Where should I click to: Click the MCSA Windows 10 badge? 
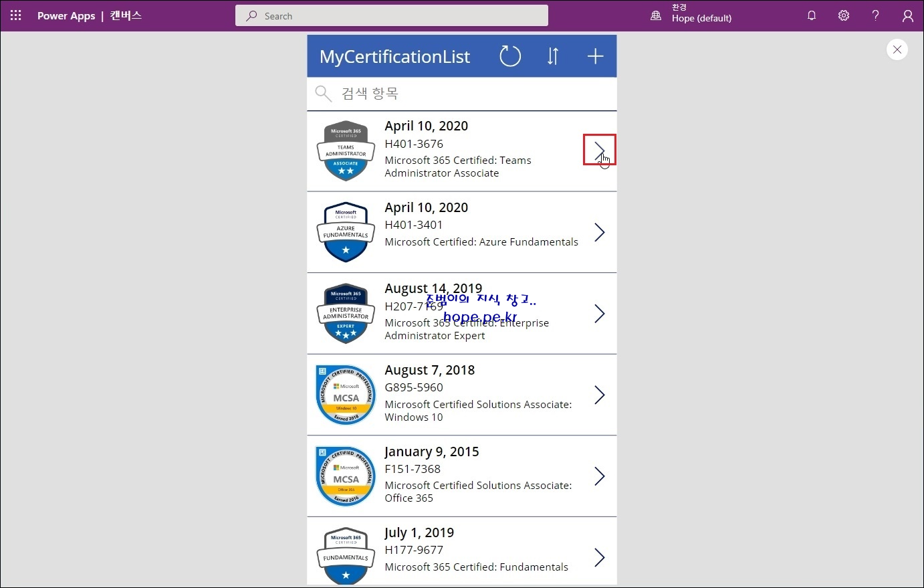[x=346, y=395]
